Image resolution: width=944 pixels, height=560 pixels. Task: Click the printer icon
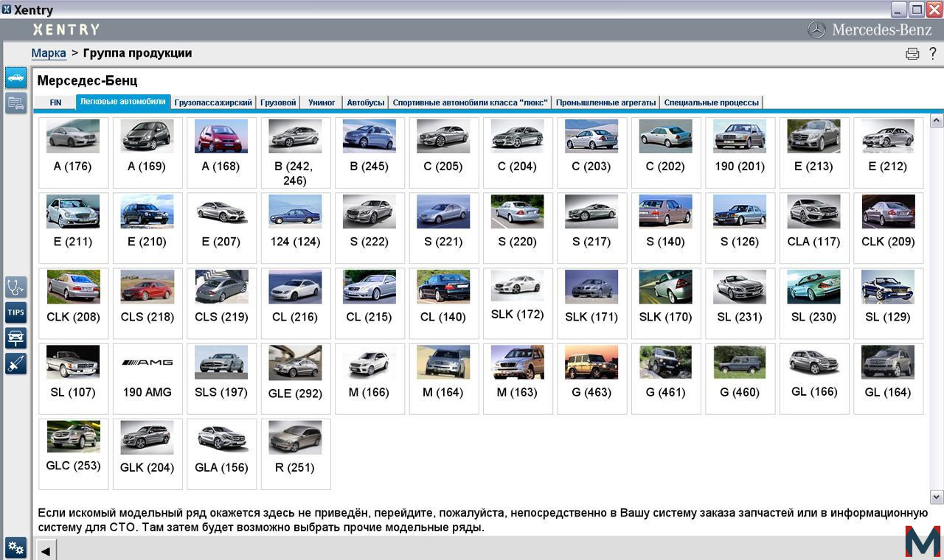[x=912, y=53]
